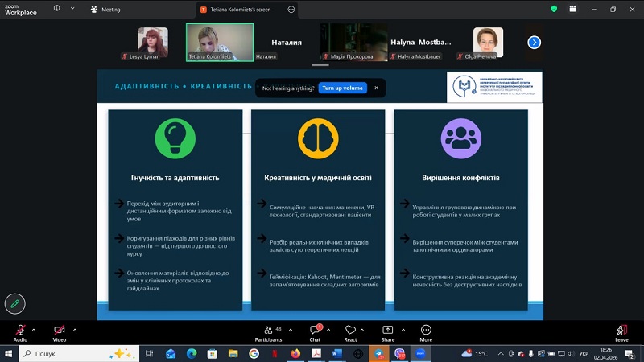Open the More options menu
The width and height of the screenshot is (644, 362).
pyautogui.click(x=426, y=331)
